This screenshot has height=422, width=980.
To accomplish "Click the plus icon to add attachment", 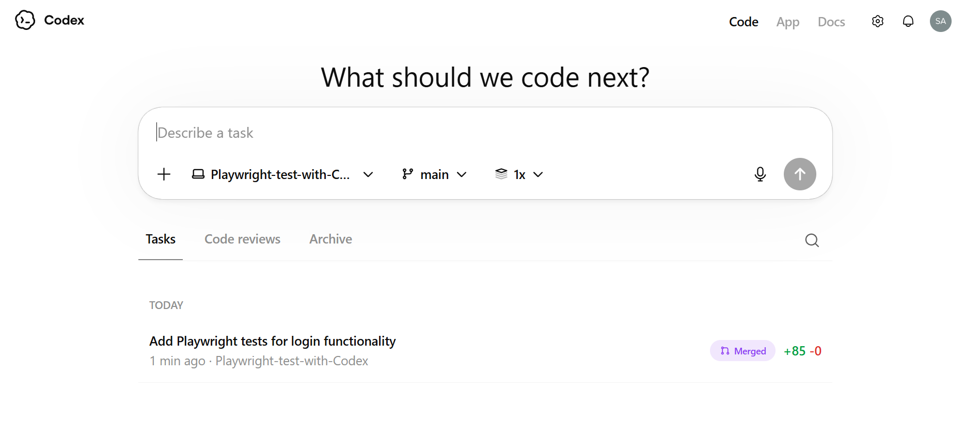I will (x=164, y=174).
